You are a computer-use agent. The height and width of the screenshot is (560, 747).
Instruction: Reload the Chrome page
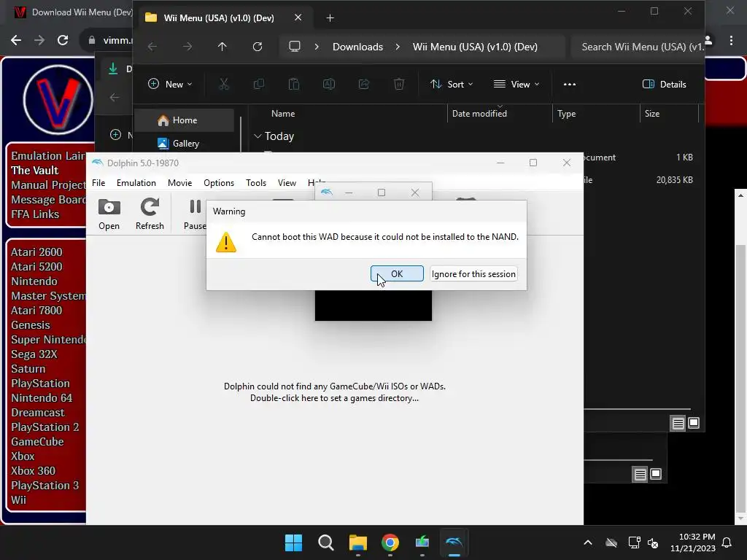[63, 40]
